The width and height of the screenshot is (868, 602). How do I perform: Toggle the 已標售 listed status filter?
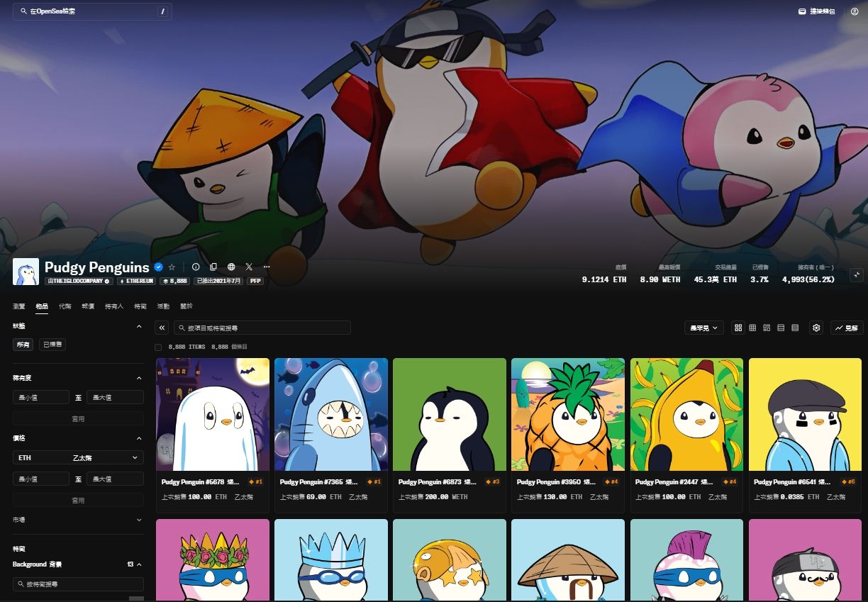point(52,344)
